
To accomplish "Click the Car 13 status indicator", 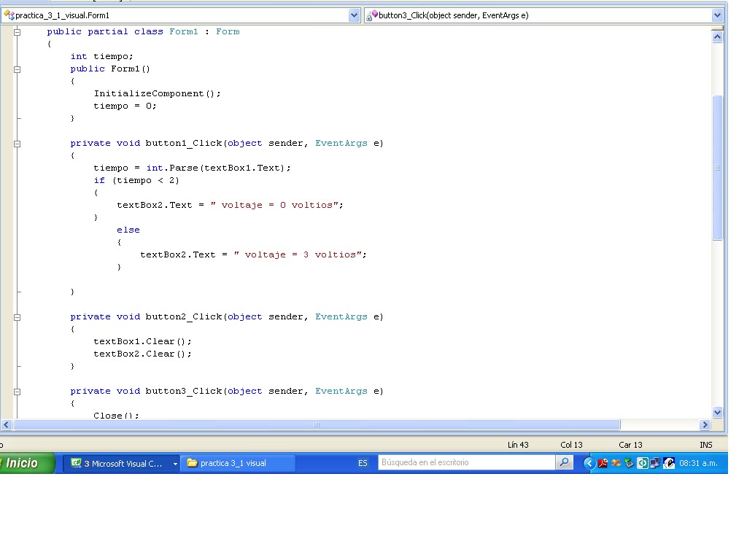I will (630, 445).
